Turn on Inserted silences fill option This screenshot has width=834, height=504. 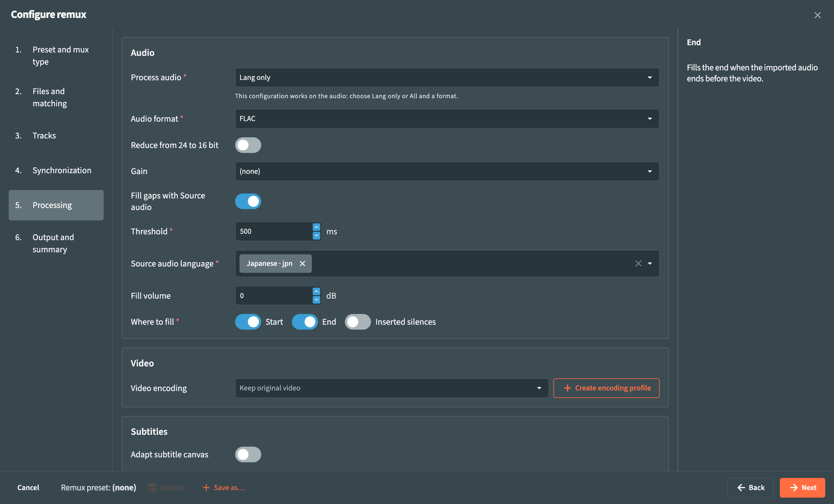(358, 322)
